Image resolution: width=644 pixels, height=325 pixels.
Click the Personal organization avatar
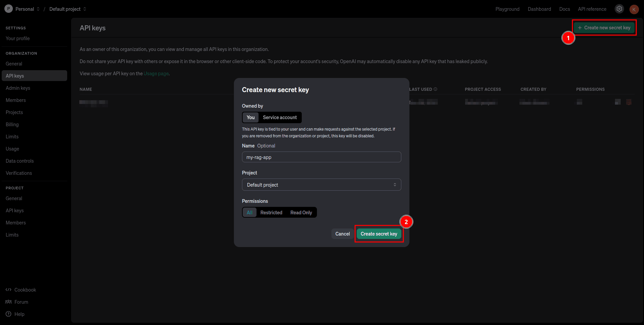(x=8, y=9)
